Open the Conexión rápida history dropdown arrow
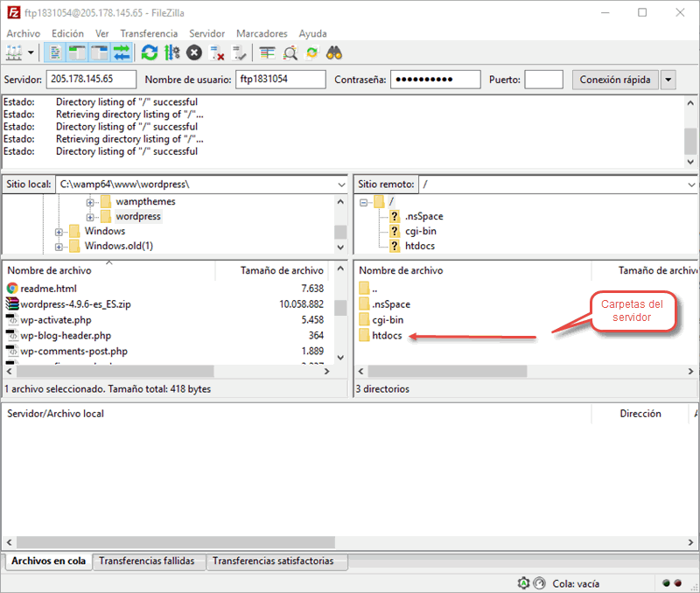Viewport: 700px width, 593px height. point(669,80)
